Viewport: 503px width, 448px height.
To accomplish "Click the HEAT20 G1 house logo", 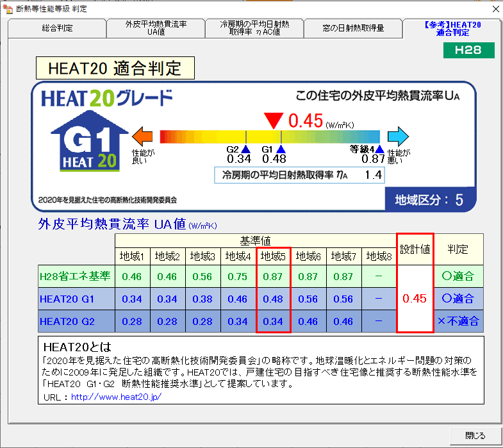I will (90, 141).
